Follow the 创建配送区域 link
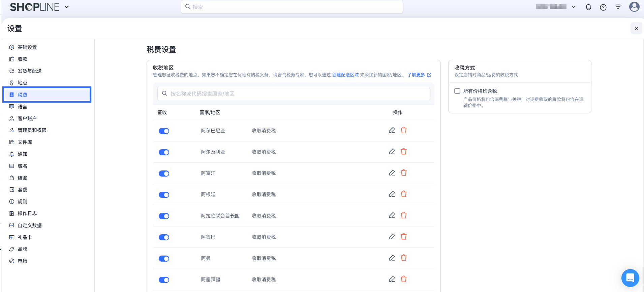This screenshot has width=644, height=292. [x=345, y=75]
